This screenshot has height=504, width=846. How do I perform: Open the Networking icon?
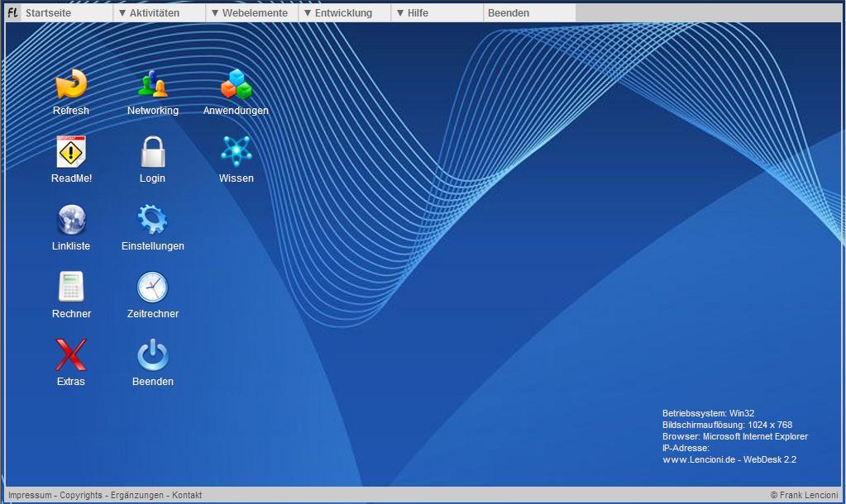(153, 85)
